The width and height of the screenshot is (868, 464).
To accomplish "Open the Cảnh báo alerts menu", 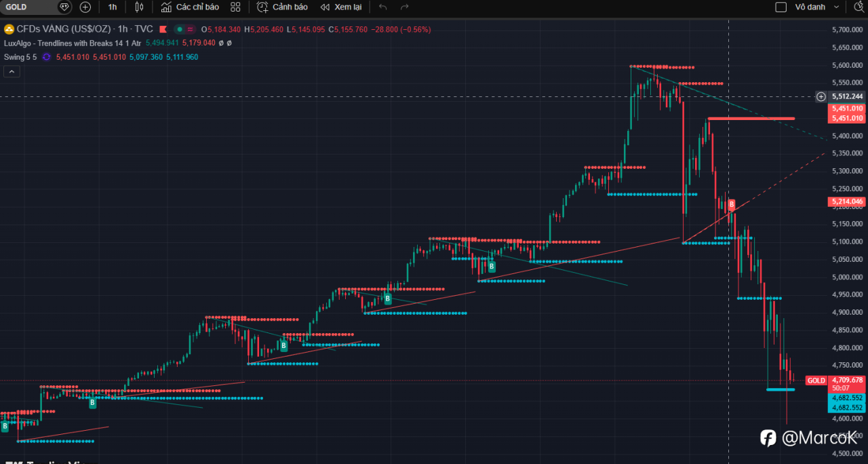I will (x=282, y=7).
